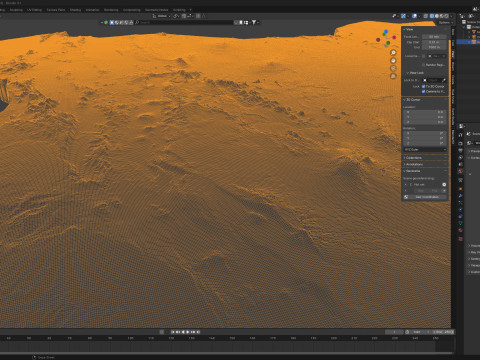The width and height of the screenshot is (480, 360).
Task: Open the Object Constraints properties tab
Action: 460,216
